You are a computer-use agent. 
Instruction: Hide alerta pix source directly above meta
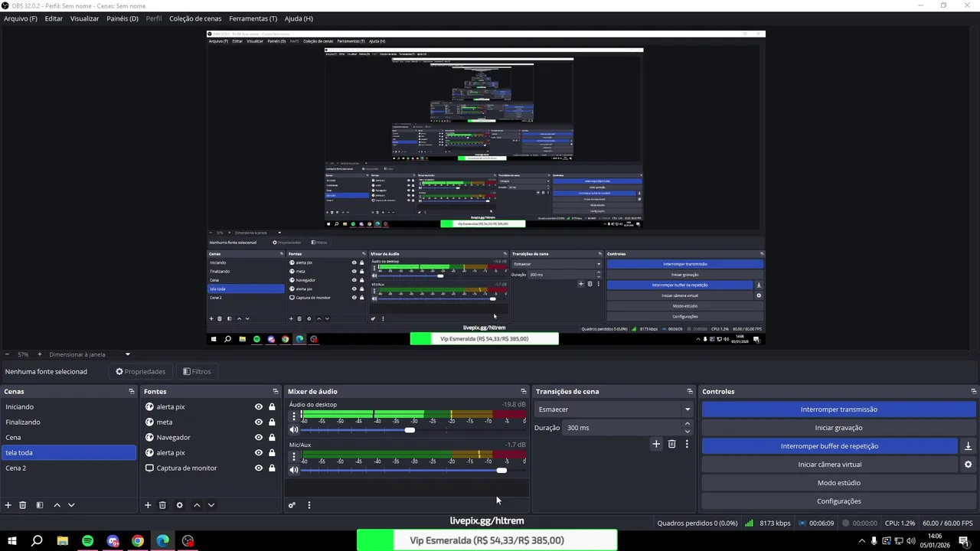coord(259,407)
